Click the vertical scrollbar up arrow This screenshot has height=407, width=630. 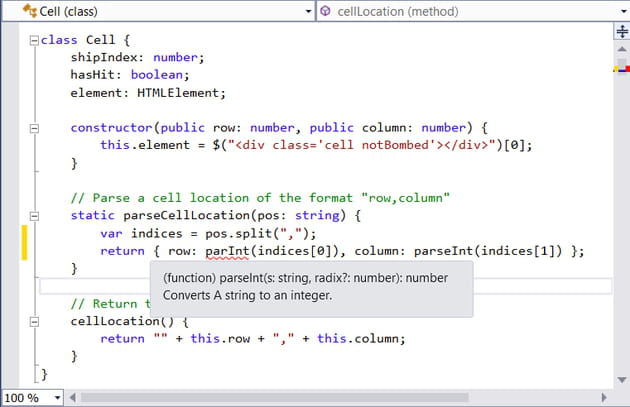(622, 49)
